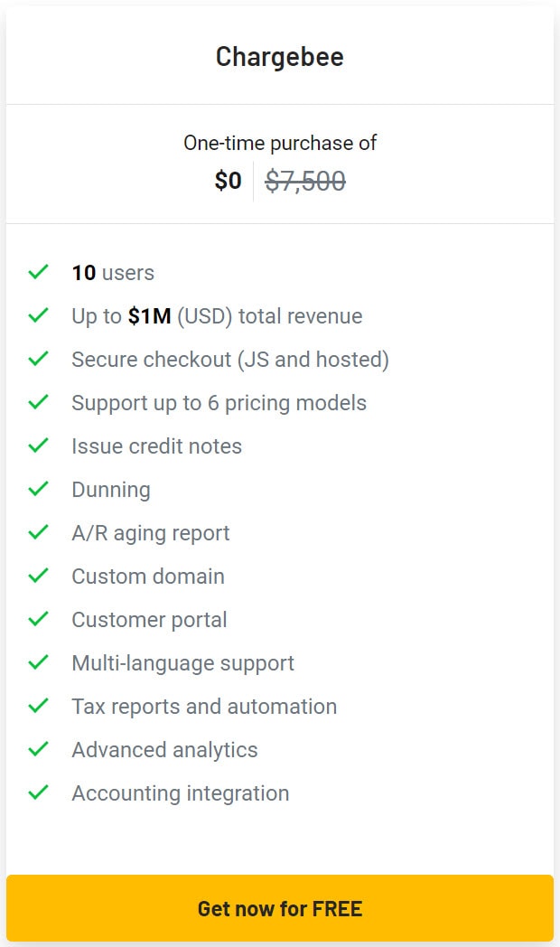Click the checkmark beside Accounting integration
This screenshot has width=560, height=947.
(x=38, y=792)
